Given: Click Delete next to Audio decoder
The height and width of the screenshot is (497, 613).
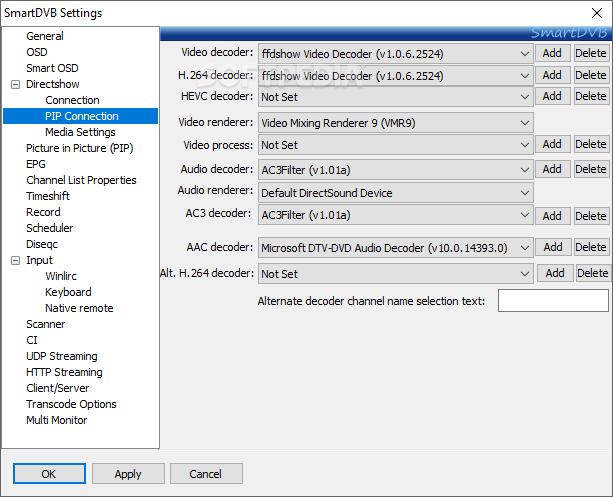Looking at the screenshot, I should [591, 169].
